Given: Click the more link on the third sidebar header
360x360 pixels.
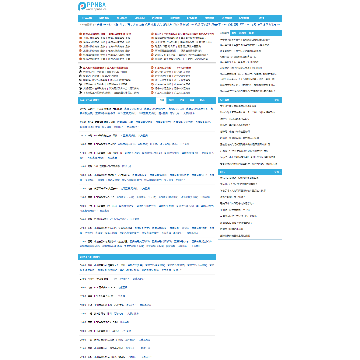Looking at the screenshot, I should click(277, 172).
